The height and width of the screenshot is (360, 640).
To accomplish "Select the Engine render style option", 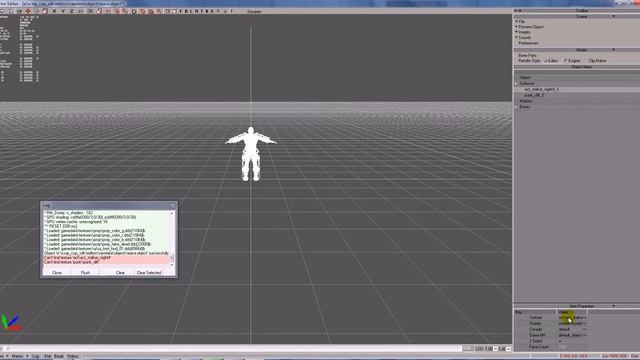I will pos(572,60).
